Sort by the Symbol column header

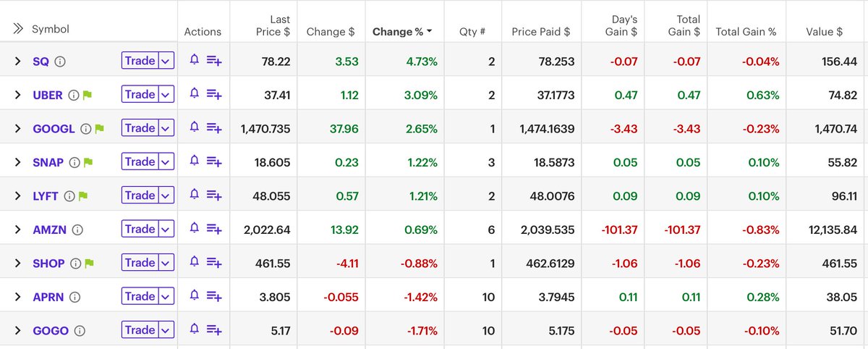pos(51,29)
